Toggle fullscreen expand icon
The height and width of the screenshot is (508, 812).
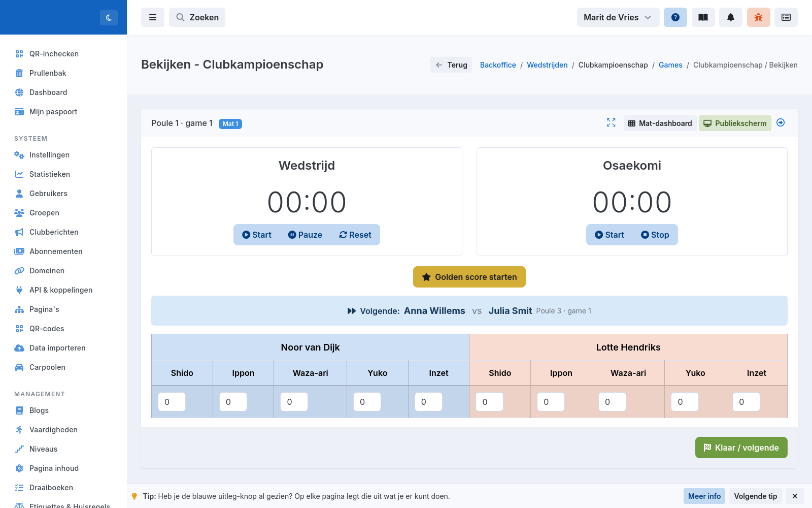[611, 122]
